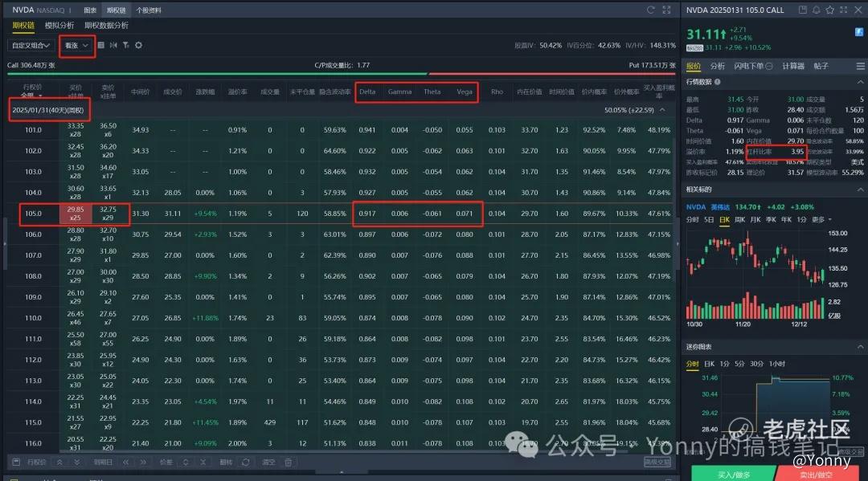The width and height of the screenshot is (868, 481).
Task: Click the save icon in NVDA CALL header
Action: pos(803,10)
